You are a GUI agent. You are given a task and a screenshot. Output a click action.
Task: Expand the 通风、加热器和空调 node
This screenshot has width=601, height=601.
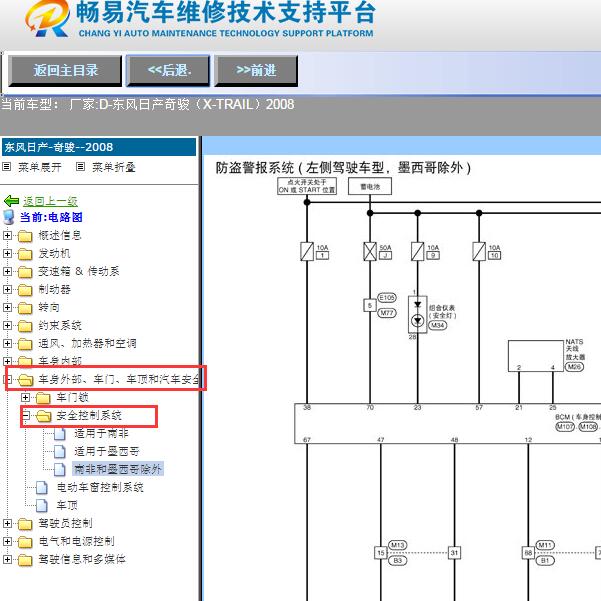[x=7, y=343]
